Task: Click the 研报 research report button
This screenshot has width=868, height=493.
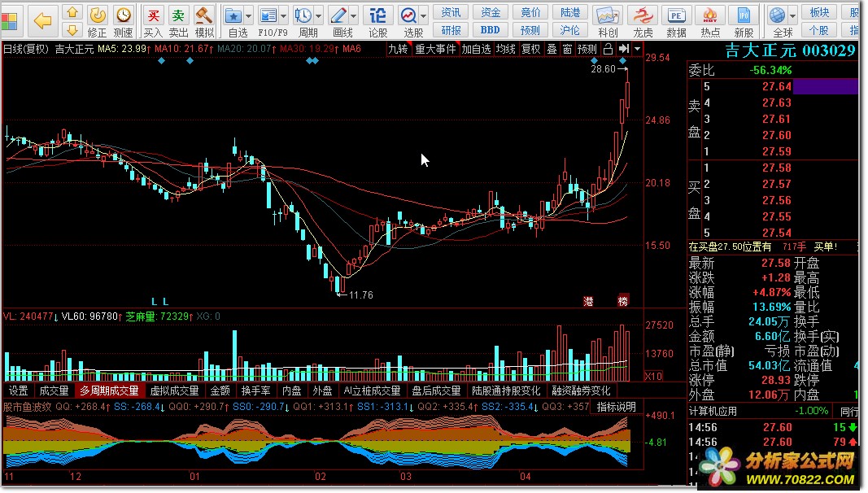Action: pyautogui.click(x=451, y=30)
